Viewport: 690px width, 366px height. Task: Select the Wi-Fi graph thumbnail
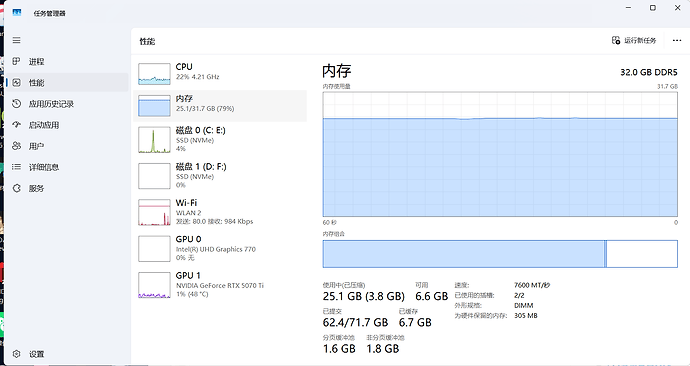tap(154, 212)
